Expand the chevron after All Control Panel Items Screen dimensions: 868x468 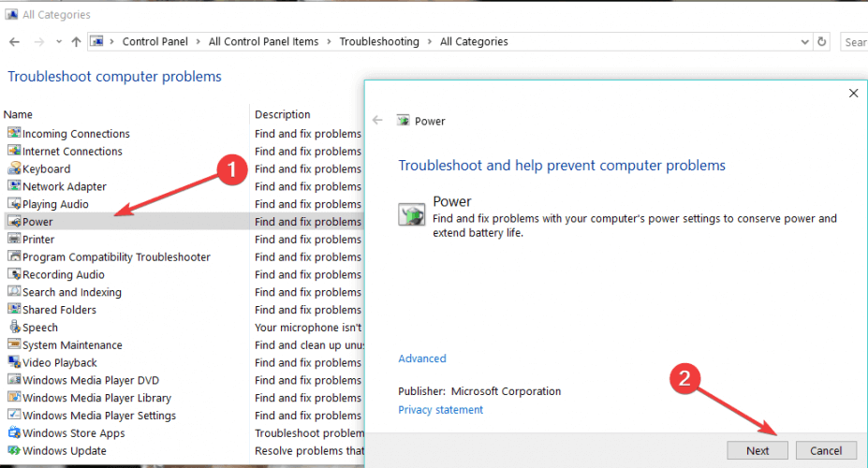point(329,41)
